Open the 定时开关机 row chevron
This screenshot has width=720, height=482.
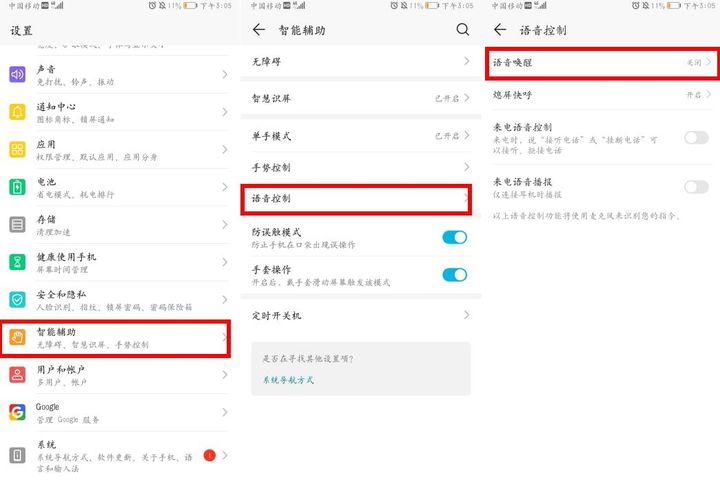[x=467, y=315]
